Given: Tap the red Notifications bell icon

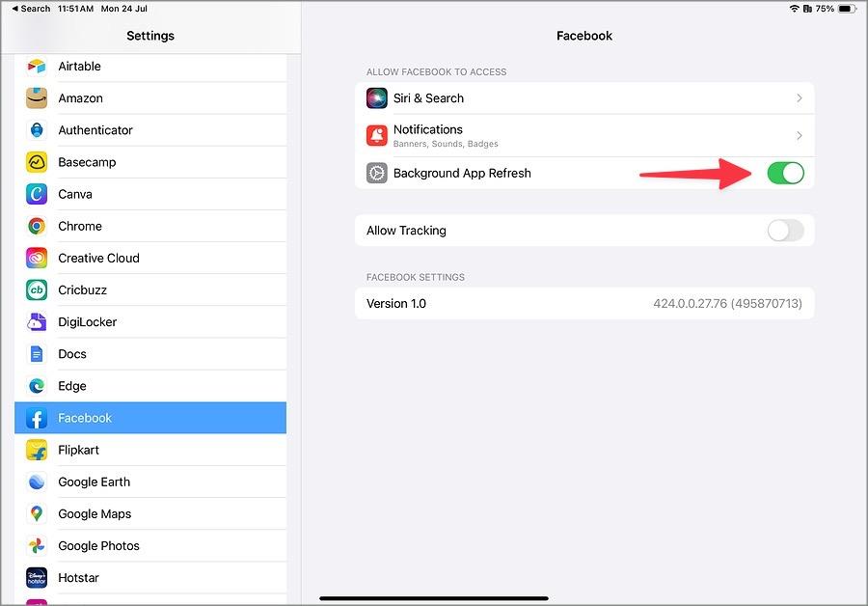Looking at the screenshot, I should (x=377, y=135).
